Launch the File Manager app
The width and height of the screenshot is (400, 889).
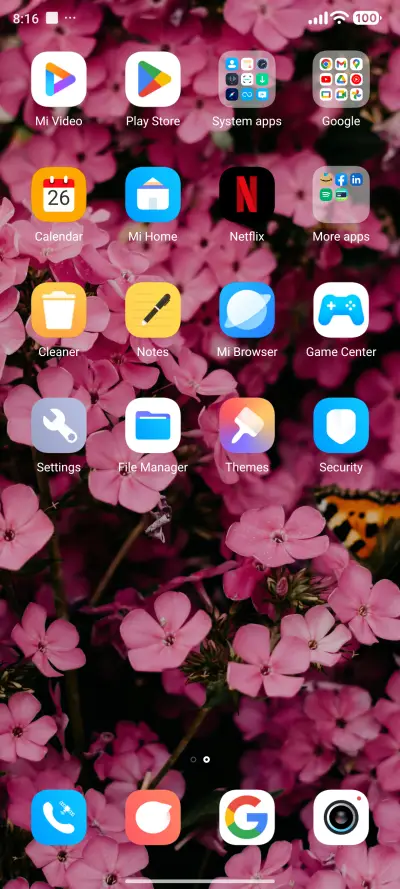[x=153, y=425]
